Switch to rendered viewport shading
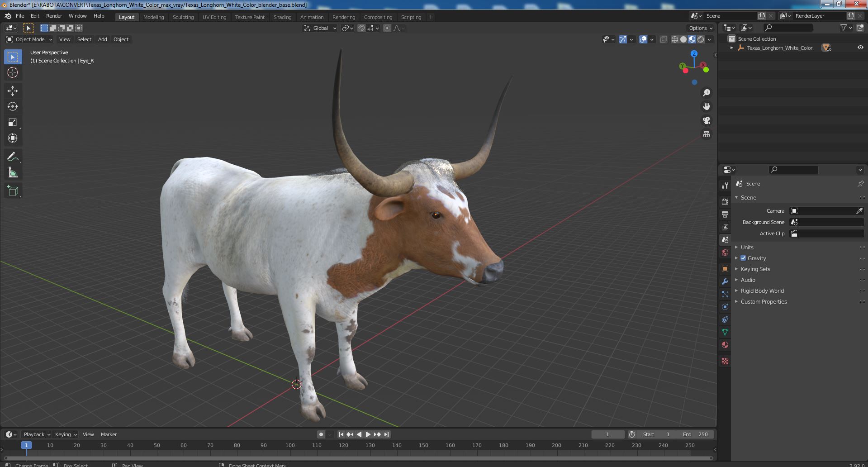The height and width of the screenshot is (467, 868). (x=701, y=39)
